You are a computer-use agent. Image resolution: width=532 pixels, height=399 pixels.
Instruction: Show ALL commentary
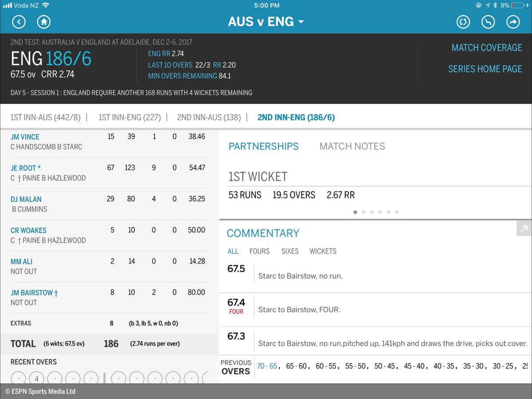coord(233,251)
